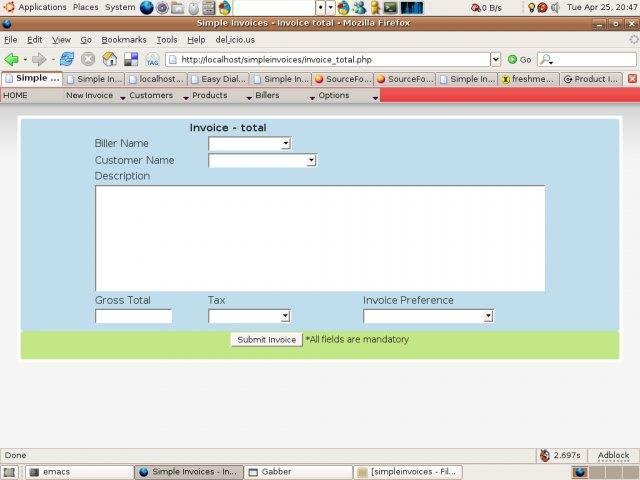Screen dimensions: 640x480
Task: Open the View menu
Action: 61,40
